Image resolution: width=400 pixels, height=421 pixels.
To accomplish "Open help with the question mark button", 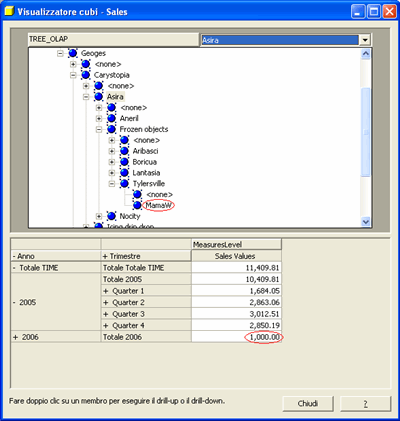I will pyautogui.click(x=365, y=404).
